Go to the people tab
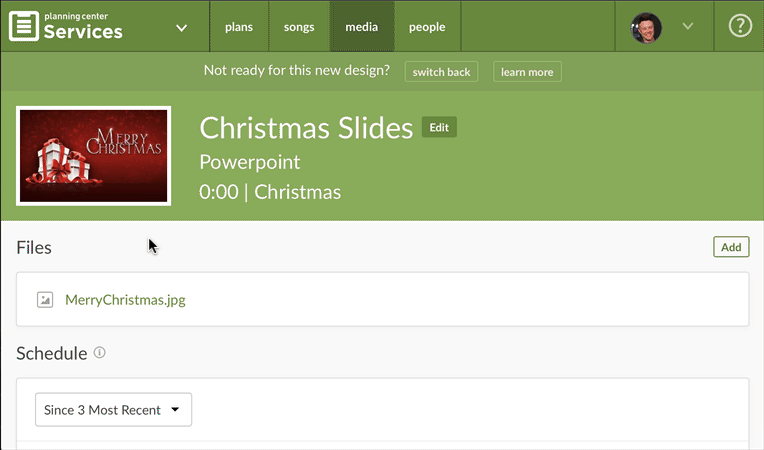Screen dimensions: 764x450 click(427, 27)
